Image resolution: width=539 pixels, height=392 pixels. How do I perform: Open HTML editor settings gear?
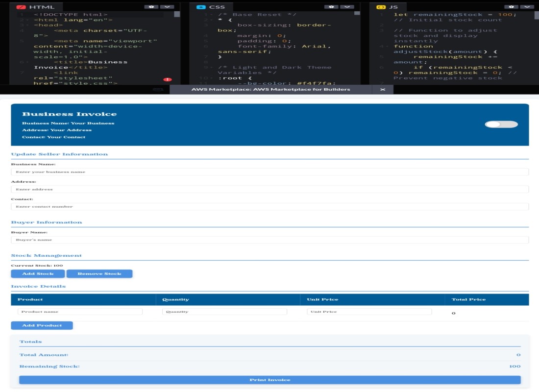tap(151, 6)
